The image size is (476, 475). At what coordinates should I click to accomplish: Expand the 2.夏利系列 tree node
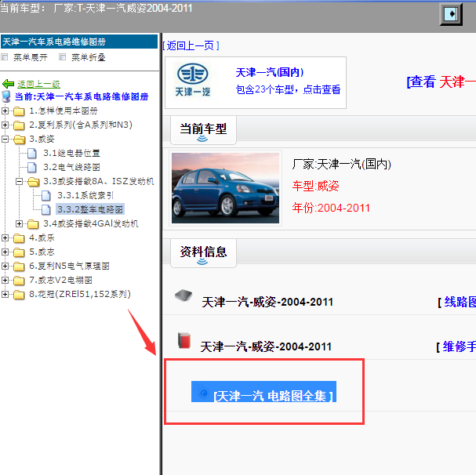(5, 125)
